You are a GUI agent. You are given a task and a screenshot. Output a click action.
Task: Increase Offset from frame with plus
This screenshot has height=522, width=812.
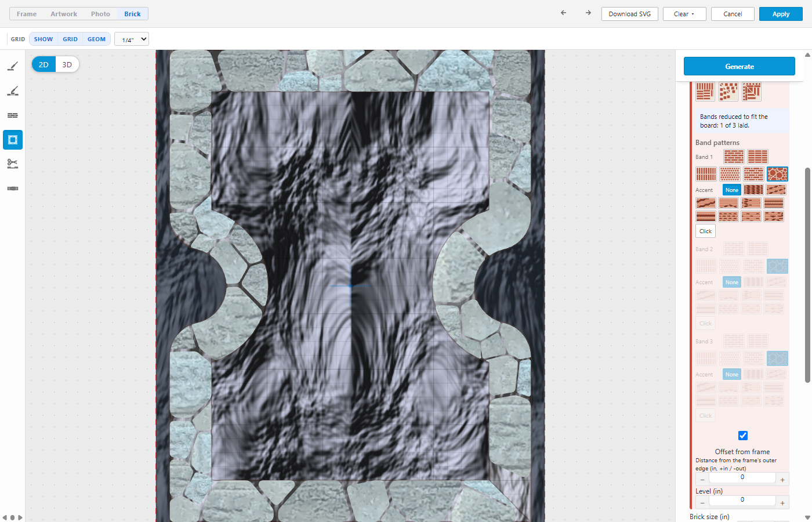coord(782,479)
